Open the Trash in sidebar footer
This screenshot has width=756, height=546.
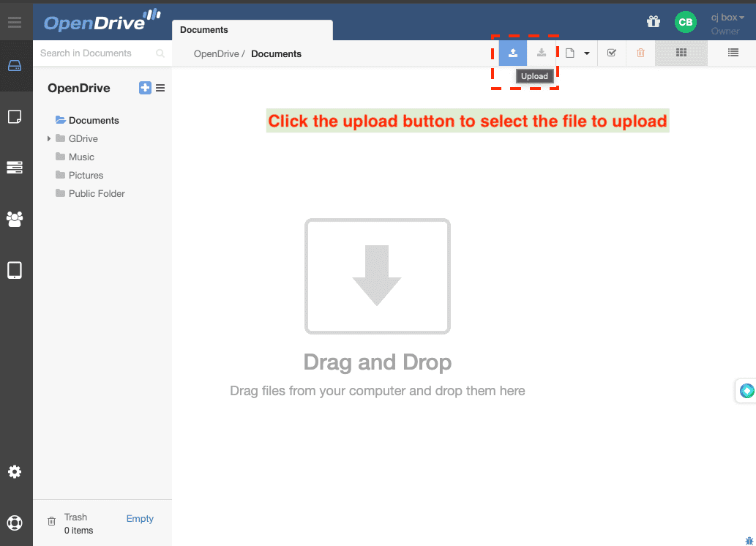coord(75,517)
